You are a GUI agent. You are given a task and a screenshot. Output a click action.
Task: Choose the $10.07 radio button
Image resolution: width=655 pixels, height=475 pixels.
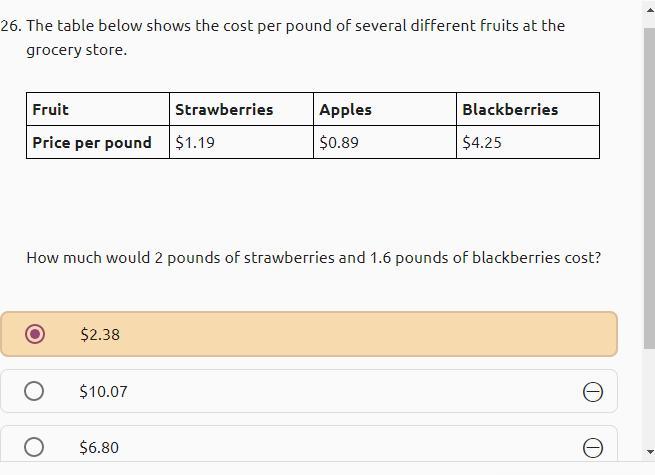point(34,391)
